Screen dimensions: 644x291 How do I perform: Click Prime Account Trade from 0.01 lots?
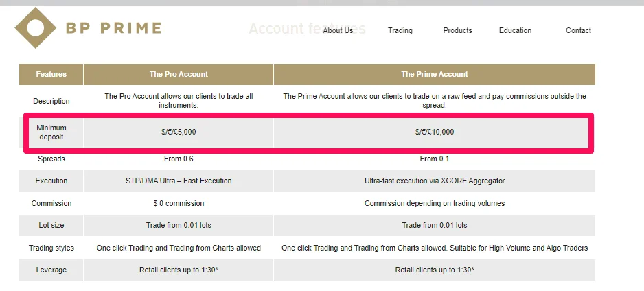(435, 225)
